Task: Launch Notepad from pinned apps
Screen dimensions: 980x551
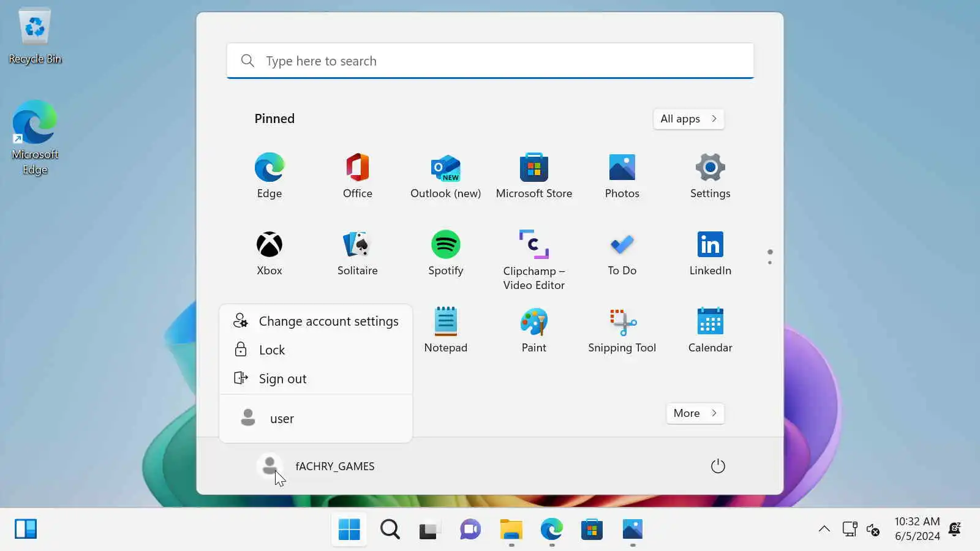Action: coord(446,331)
